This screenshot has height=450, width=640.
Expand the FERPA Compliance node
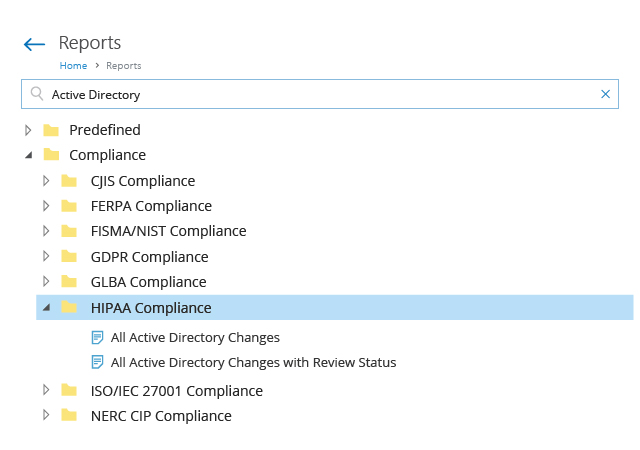(46, 206)
